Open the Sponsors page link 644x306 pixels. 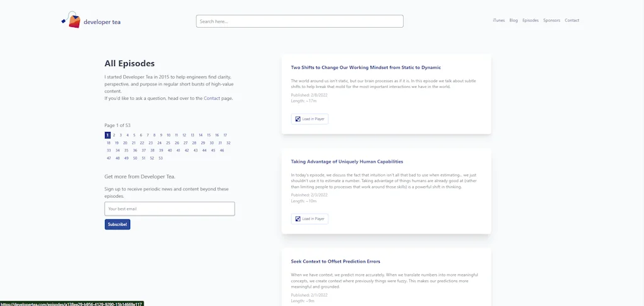552,21
